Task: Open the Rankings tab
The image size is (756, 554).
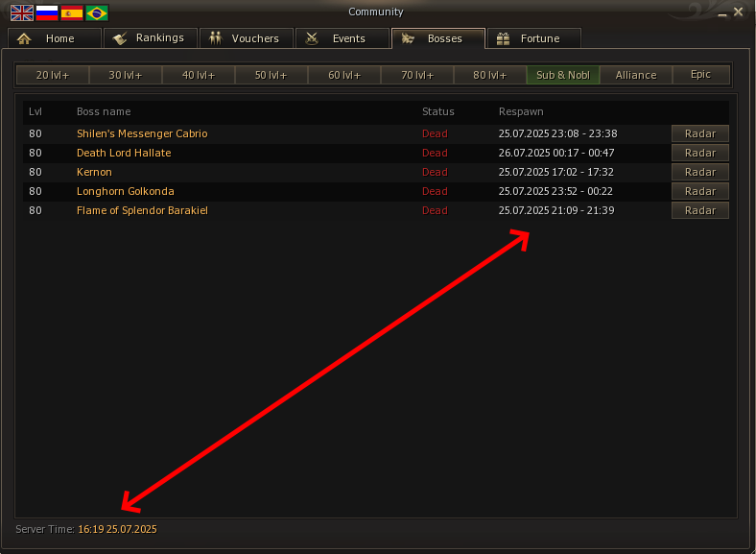Action: click(151, 38)
